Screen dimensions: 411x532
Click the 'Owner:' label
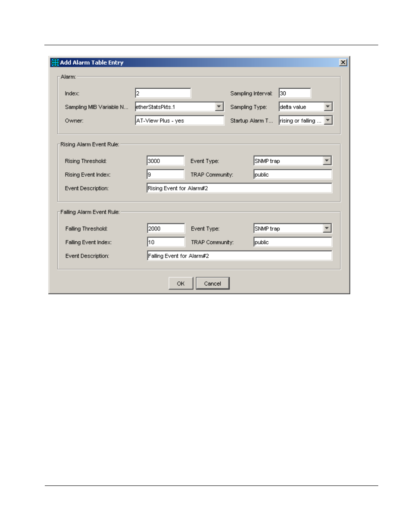(74, 121)
